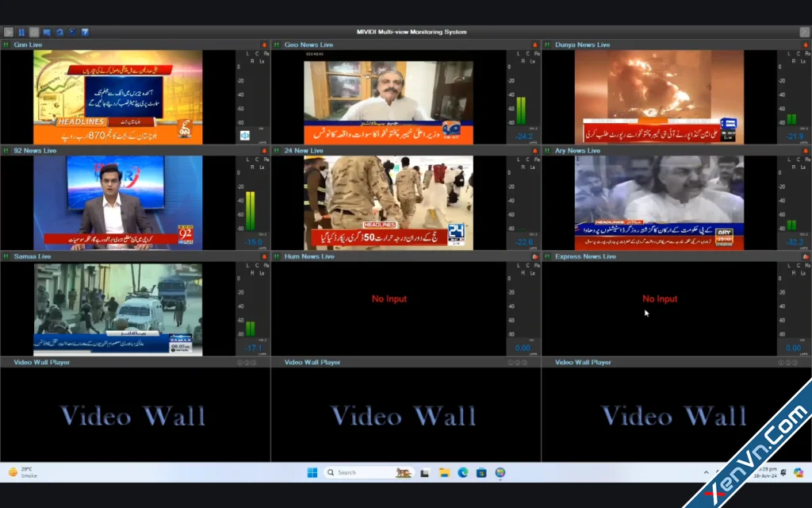Screen dimensions: 812x508
Task: Click the Gnn Live panel title
Action: (x=28, y=45)
